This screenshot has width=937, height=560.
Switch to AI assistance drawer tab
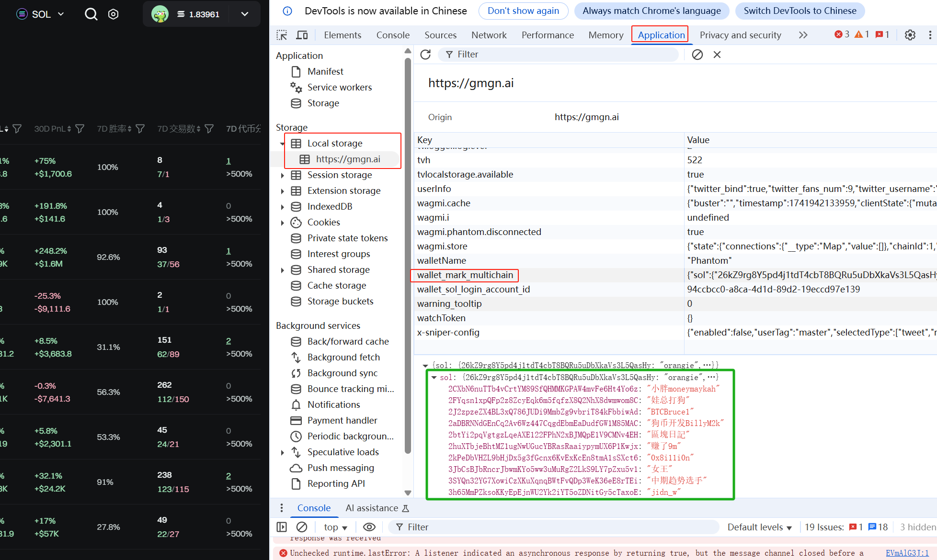coord(377,508)
